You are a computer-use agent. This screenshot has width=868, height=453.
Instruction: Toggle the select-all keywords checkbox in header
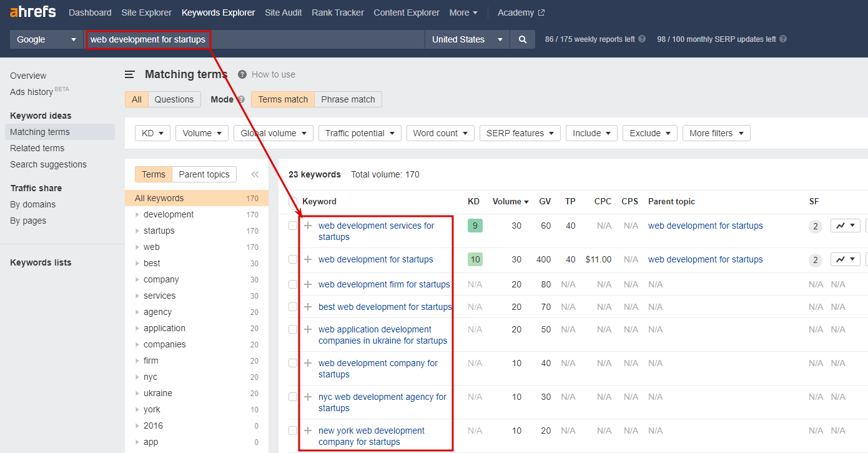293,201
